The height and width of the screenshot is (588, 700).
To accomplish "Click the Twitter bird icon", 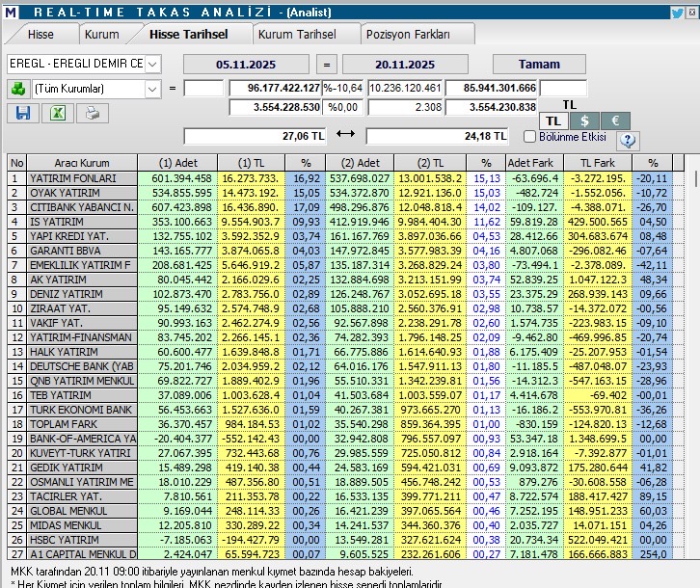I will click(678, 13).
